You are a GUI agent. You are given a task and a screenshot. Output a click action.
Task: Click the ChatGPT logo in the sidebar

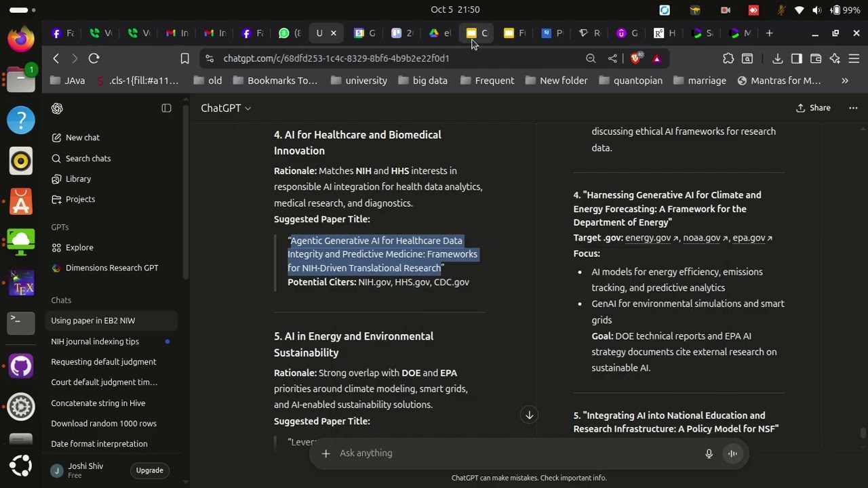[x=57, y=108]
